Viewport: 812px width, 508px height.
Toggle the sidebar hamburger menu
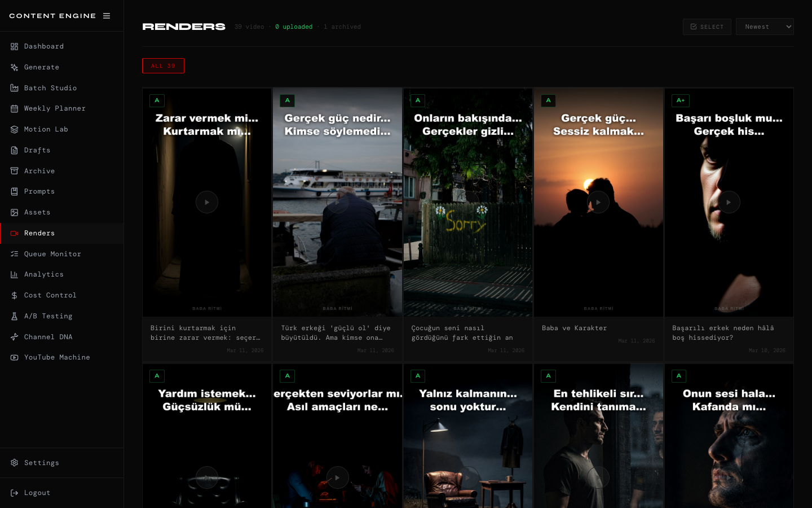click(107, 16)
